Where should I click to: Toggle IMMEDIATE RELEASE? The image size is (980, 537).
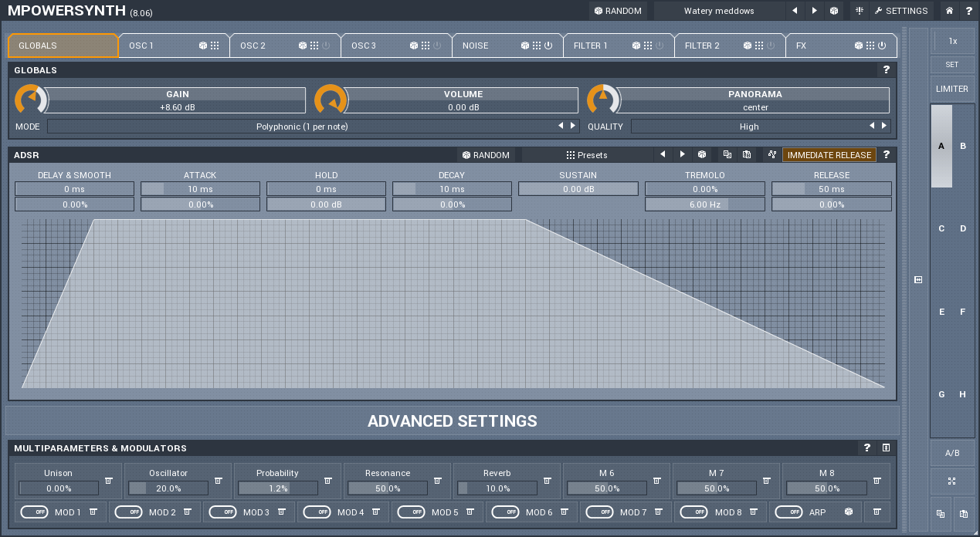coord(829,155)
